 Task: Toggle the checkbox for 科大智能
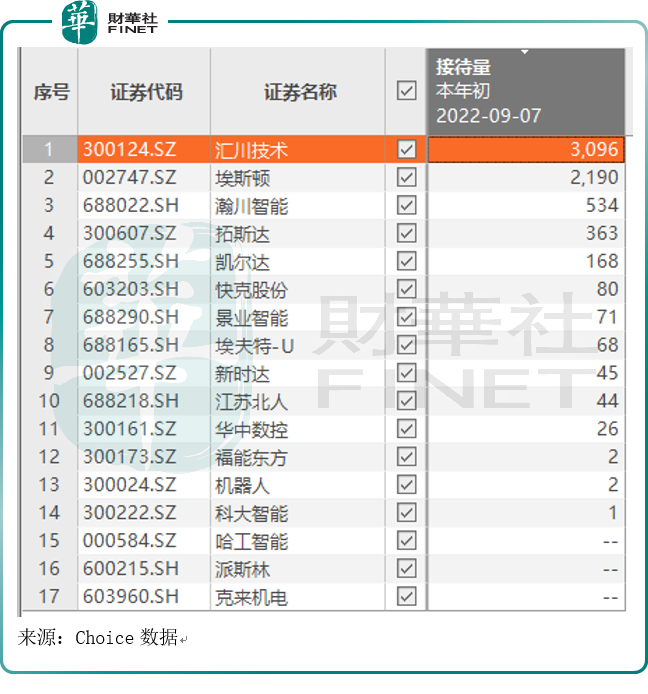pos(406,513)
